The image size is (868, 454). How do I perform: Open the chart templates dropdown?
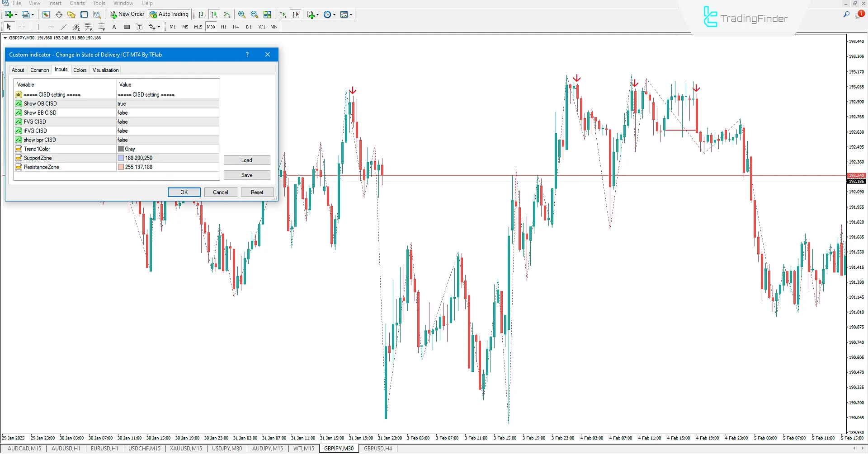coord(351,14)
